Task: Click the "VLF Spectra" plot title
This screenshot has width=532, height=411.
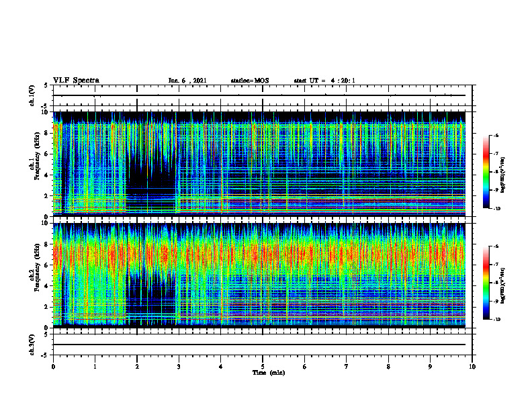Action: pos(76,81)
